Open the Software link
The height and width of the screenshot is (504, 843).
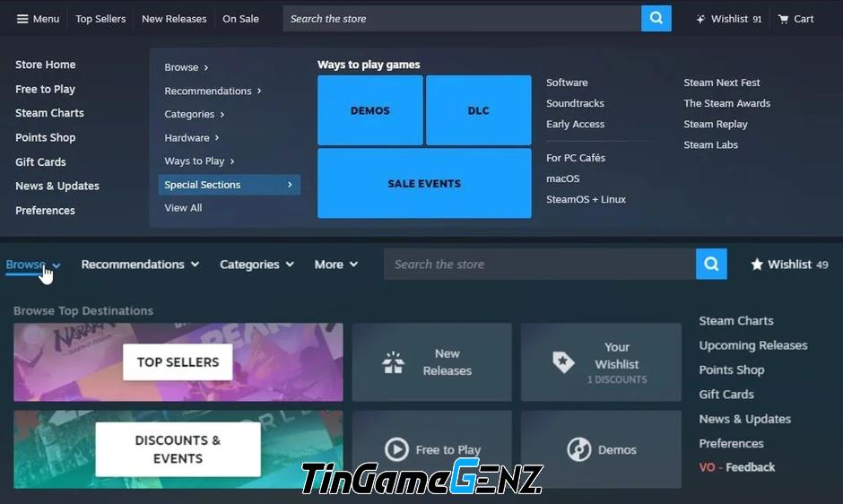[567, 83]
